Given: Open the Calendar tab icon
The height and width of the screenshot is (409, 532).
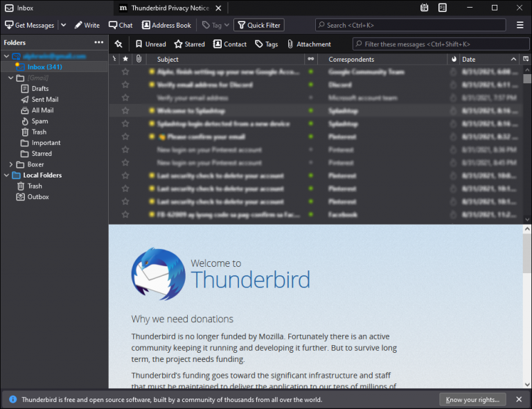Looking at the screenshot, I should click(424, 8).
